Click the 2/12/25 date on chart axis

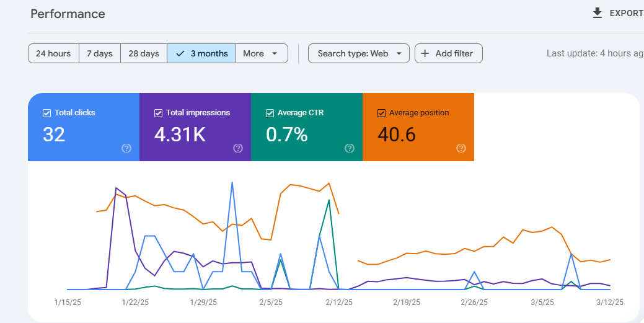[x=339, y=303]
